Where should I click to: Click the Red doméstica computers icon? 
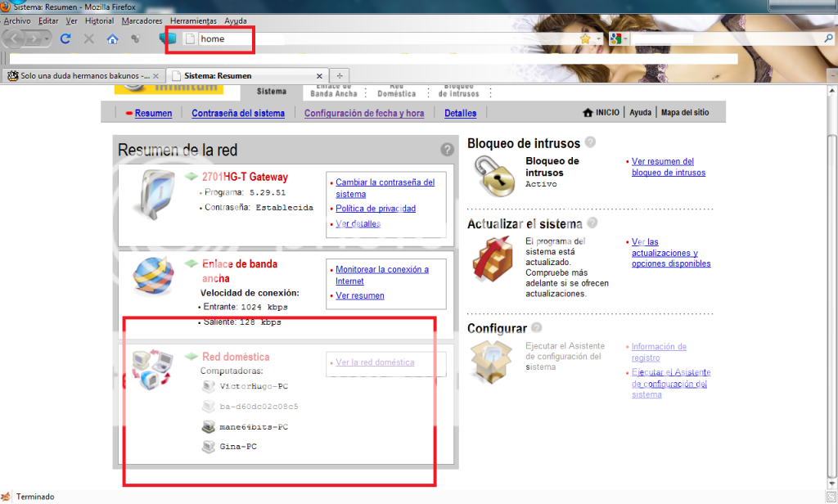153,369
